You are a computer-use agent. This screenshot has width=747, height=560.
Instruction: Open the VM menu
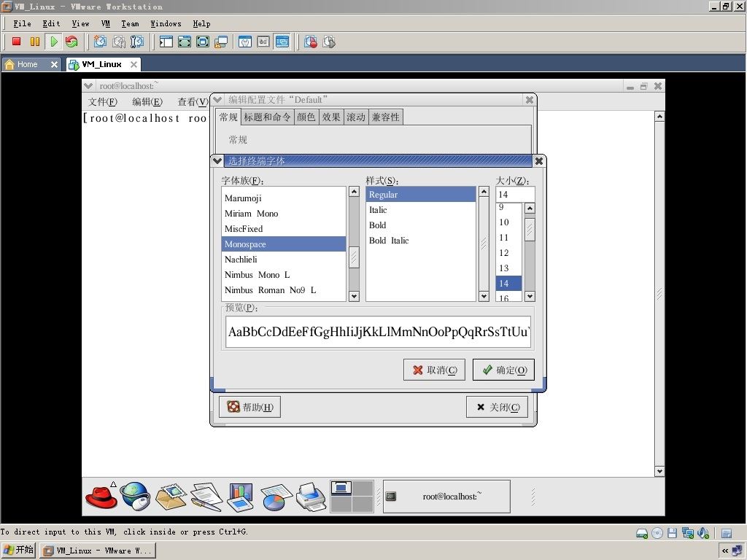(x=105, y=23)
